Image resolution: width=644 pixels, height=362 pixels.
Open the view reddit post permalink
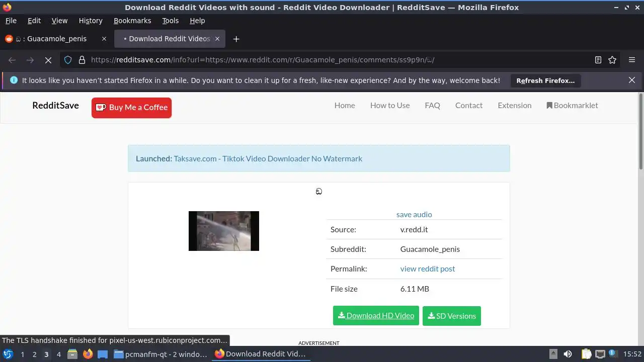(x=428, y=268)
